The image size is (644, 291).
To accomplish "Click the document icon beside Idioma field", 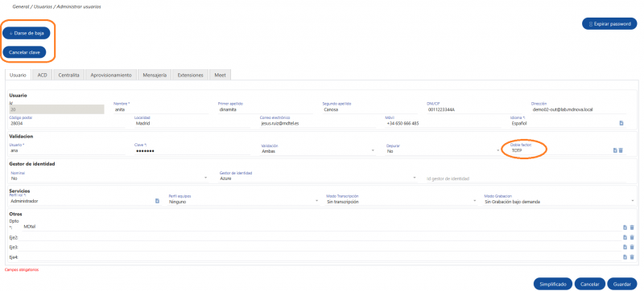I will pos(621,123).
